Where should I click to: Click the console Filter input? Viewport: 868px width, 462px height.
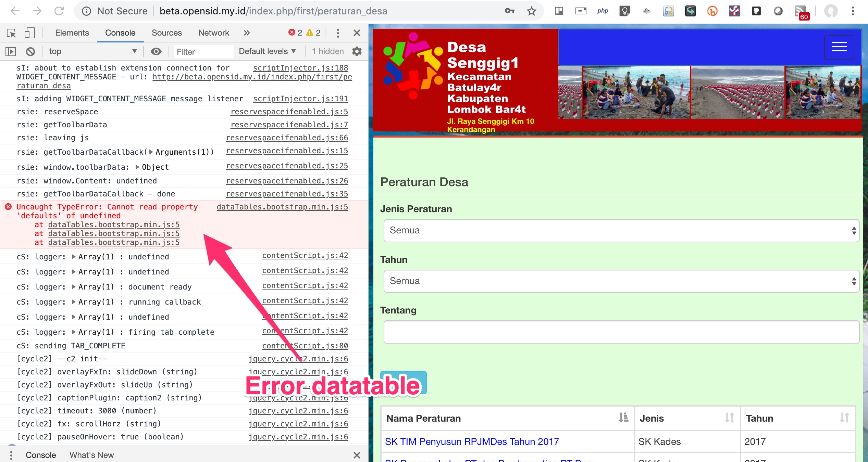point(203,52)
